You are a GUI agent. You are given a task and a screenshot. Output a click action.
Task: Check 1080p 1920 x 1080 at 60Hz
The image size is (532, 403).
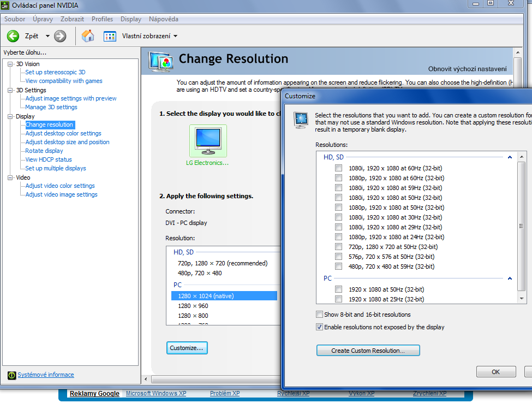click(x=338, y=177)
